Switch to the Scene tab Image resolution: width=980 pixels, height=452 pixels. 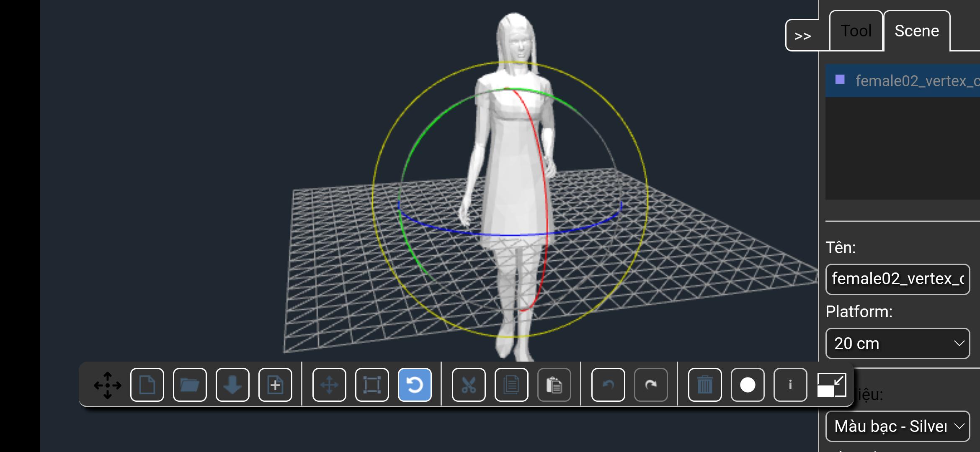point(916,31)
